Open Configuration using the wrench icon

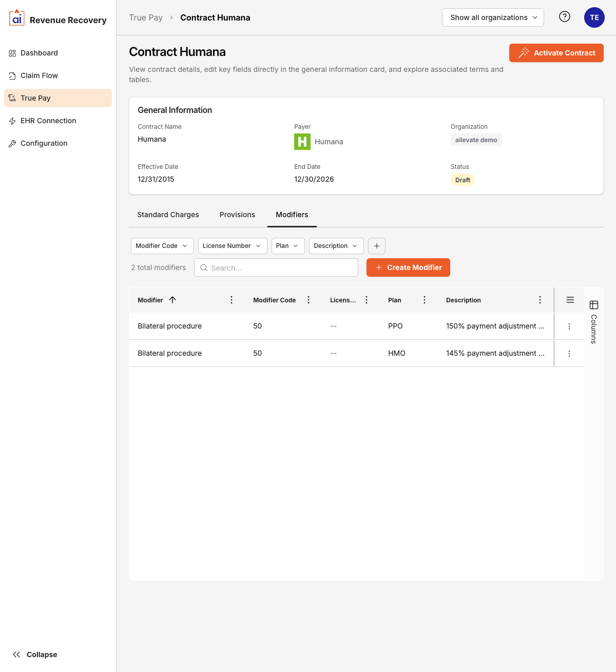[x=12, y=143]
